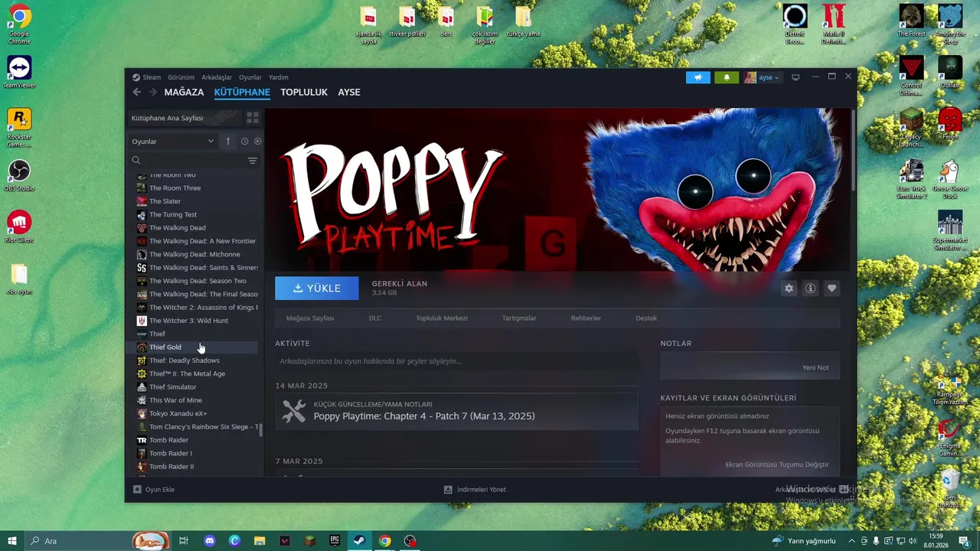Viewport: 980px width, 551px height.
Task: Switch library to grid collections view icon
Action: (x=252, y=118)
